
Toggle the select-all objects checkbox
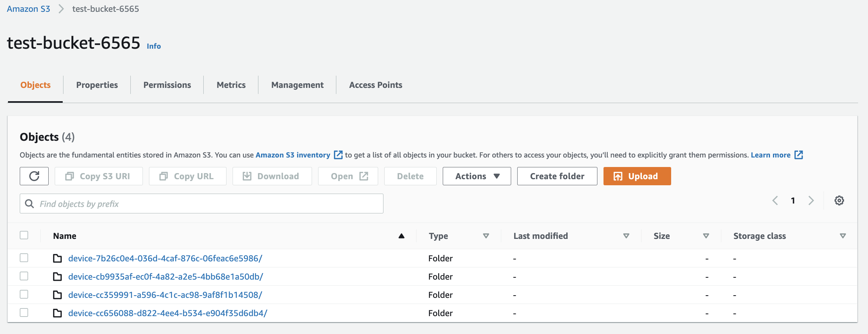click(24, 235)
